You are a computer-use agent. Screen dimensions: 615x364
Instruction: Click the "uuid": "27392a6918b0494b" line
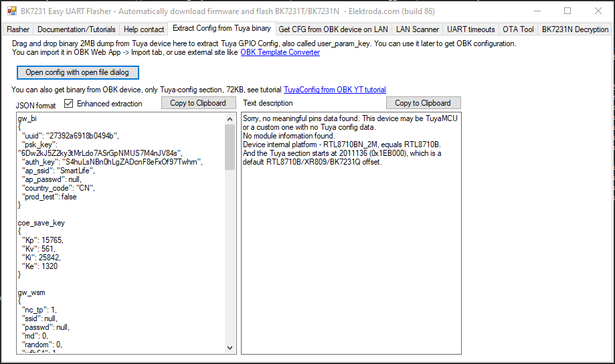coord(70,136)
